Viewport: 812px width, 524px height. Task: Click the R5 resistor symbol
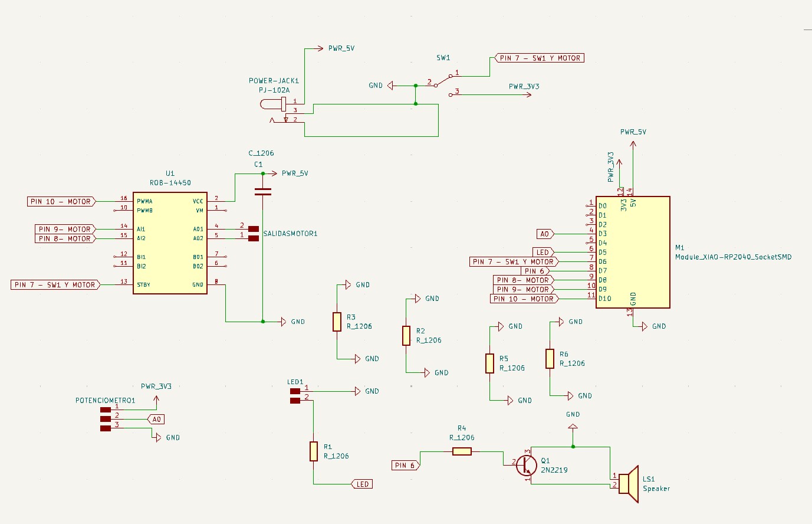click(489, 363)
